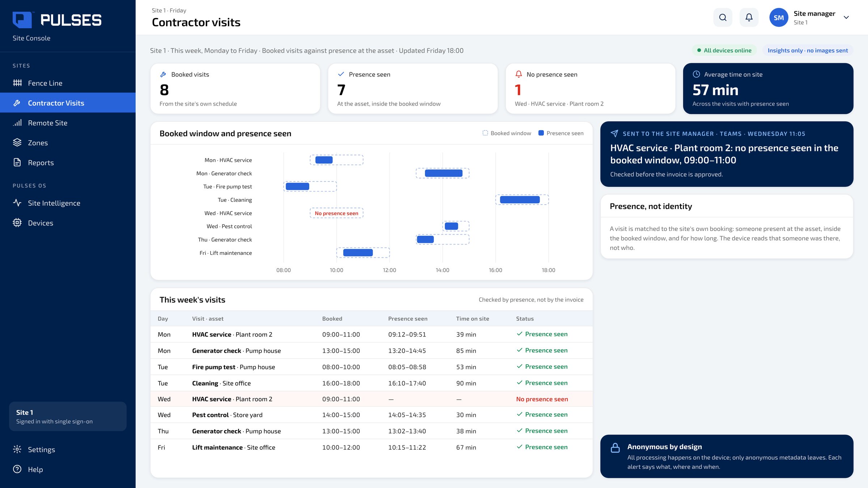Screen dimensions: 868x488
Task: Expand the Site manager account chevron
Action: 846,17
